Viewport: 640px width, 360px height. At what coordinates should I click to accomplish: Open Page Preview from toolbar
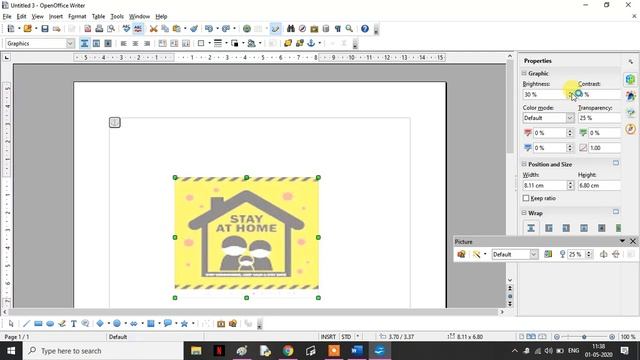(x=111, y=29)
